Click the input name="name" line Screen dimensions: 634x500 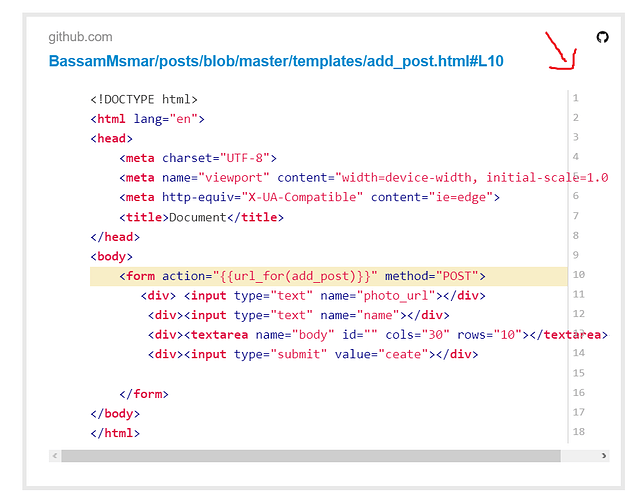(299, 315)
